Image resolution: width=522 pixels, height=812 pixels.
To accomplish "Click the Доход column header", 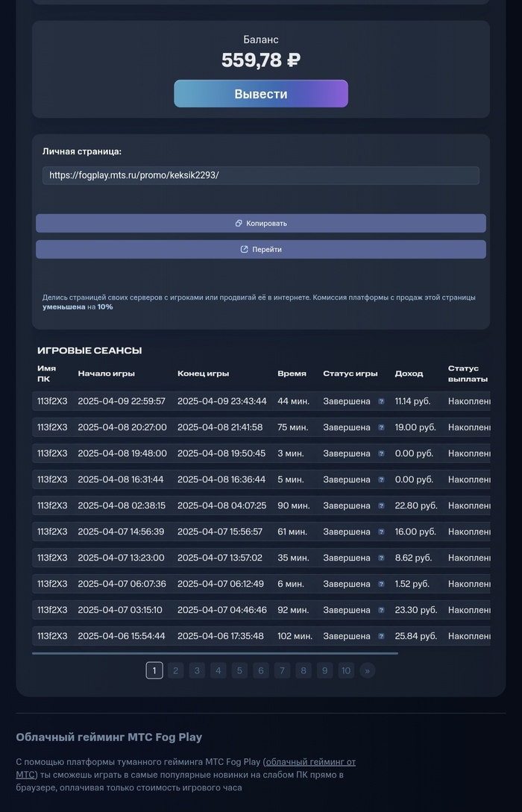I will pos(409,374).
